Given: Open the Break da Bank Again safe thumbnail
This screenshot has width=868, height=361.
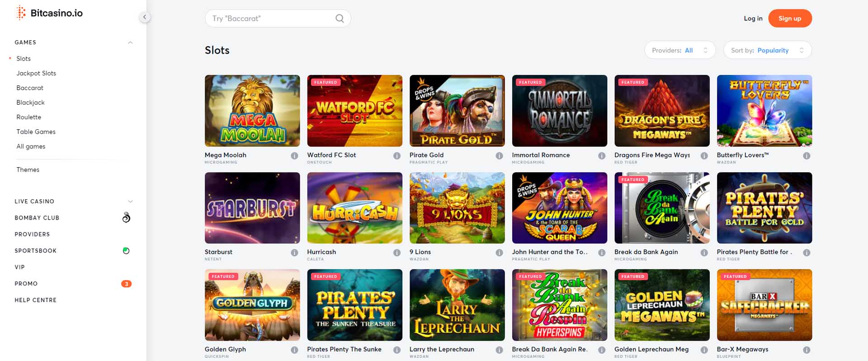Looking at the screenshot, I should pyautogui.click(x=662, y=208).
